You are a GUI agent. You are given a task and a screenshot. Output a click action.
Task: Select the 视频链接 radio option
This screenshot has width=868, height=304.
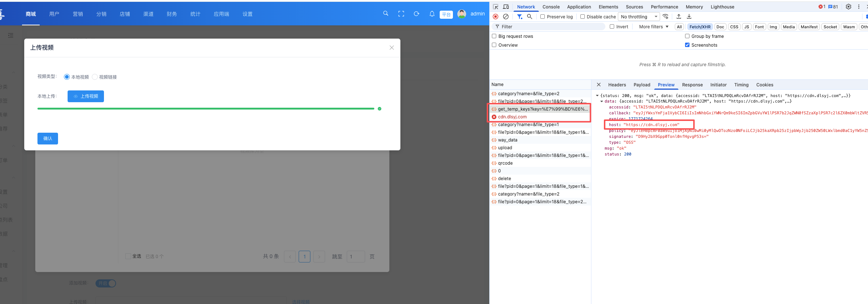(95, 77)
